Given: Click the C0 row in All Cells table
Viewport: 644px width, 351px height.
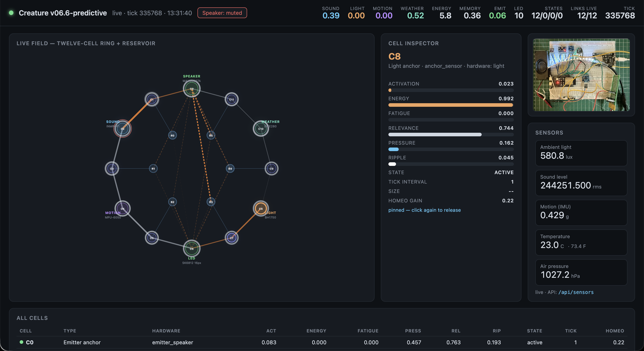Looking at the screenshot, I should [322, 342].
